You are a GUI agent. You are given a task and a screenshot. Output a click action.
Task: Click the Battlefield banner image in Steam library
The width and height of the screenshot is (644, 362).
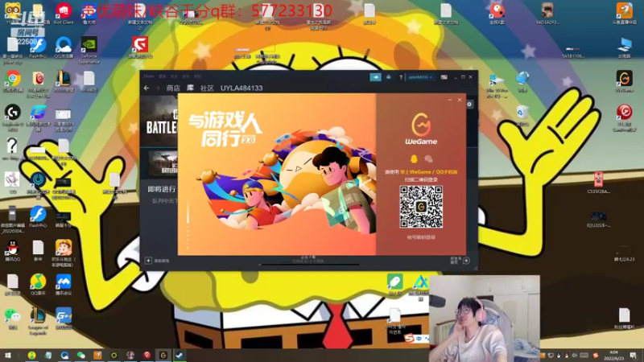(x=159, y=120)
